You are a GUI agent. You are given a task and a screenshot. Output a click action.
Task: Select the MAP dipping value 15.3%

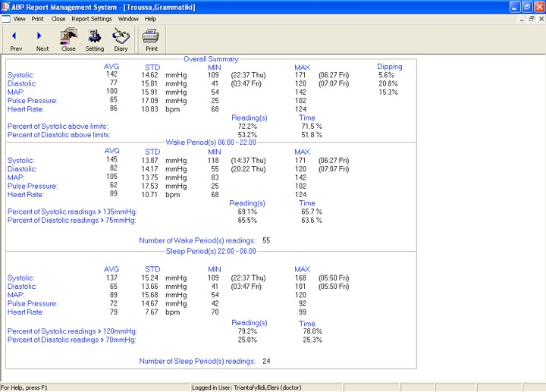[388, 92]
